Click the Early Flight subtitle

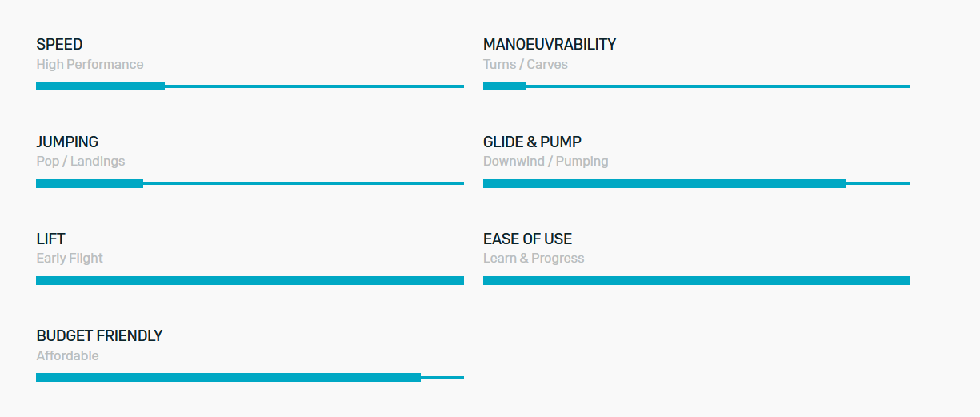click(70, 259)
